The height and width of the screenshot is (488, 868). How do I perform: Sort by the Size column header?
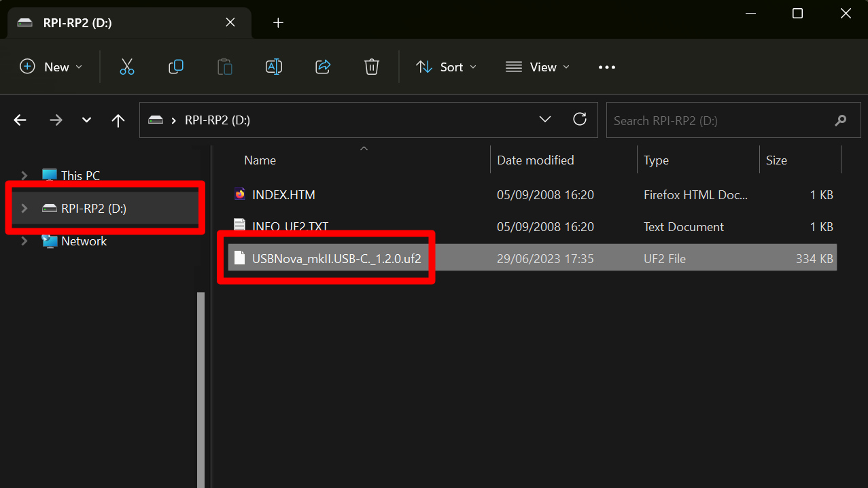(776, 160)
